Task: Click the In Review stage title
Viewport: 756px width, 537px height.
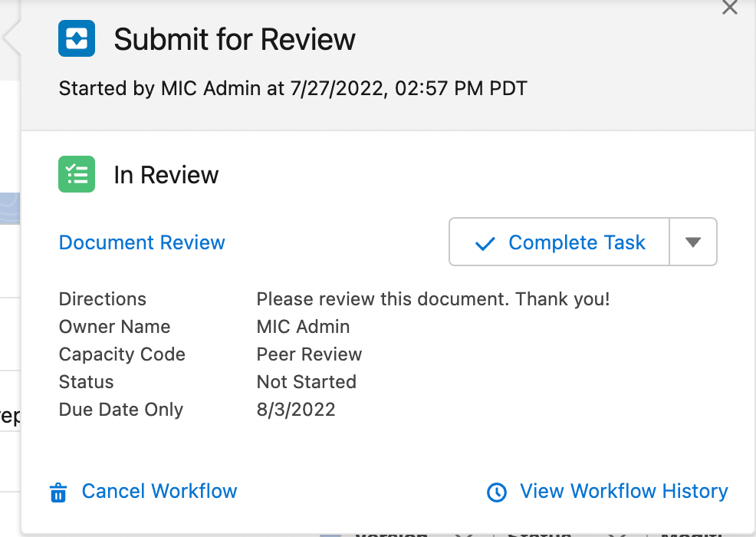Action: 166,175
